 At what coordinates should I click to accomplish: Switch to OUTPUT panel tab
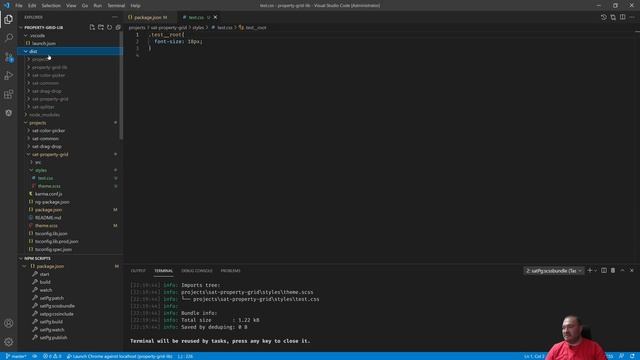click(x=138, y=271)
